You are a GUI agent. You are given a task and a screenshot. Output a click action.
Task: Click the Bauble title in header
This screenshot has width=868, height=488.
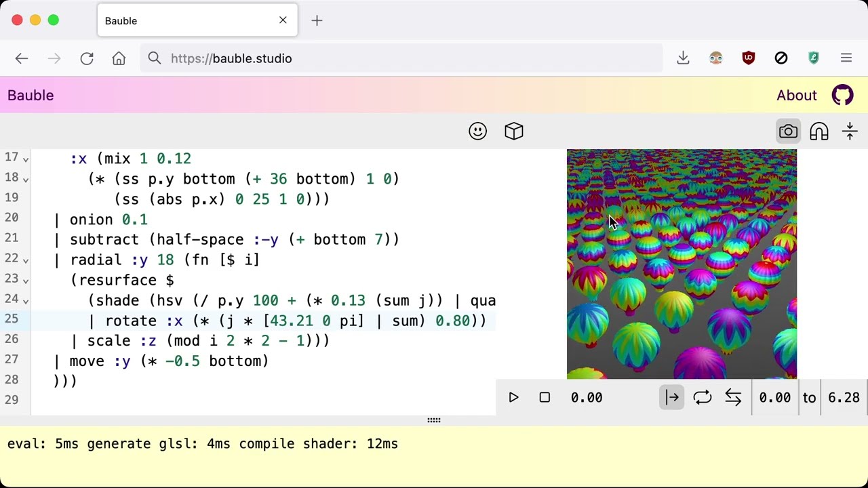31,96
